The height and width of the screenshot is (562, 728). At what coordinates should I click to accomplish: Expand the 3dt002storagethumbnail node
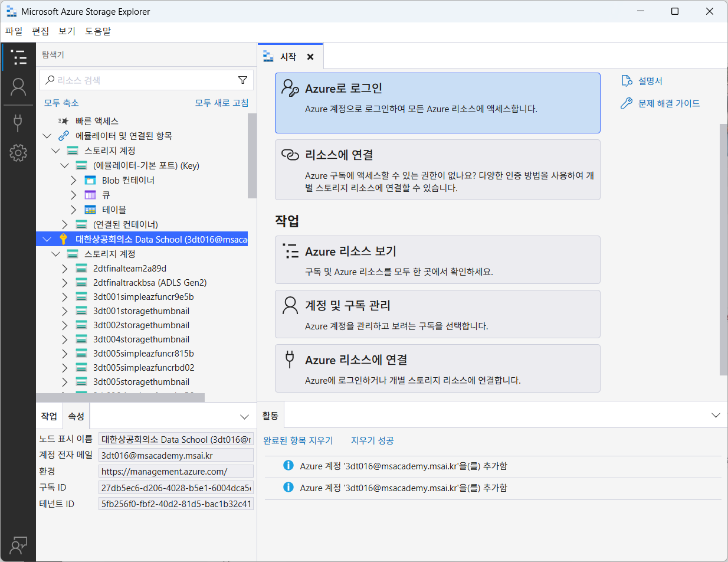(65, 325)
